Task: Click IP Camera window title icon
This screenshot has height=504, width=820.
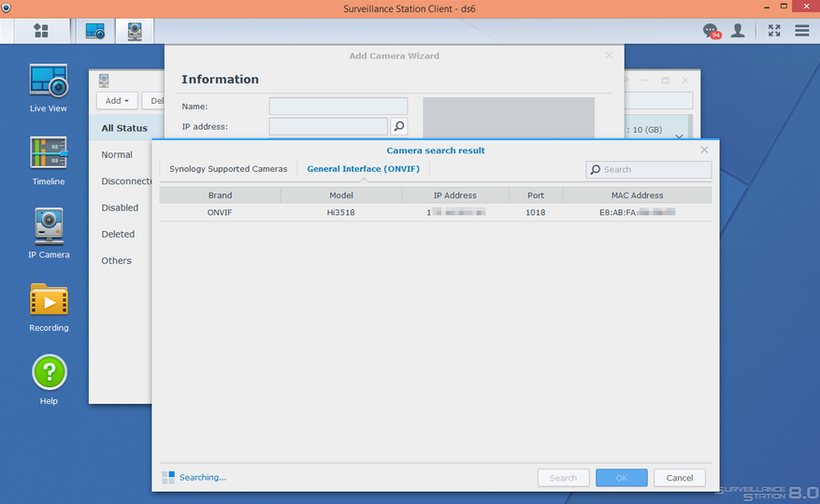Action: 104,80
